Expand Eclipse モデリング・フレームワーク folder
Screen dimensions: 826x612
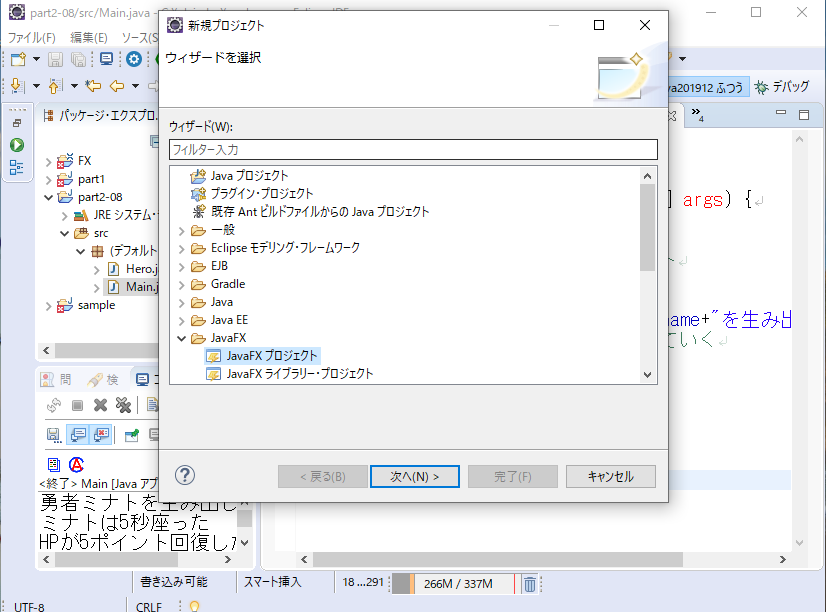[x=182, y=249]
